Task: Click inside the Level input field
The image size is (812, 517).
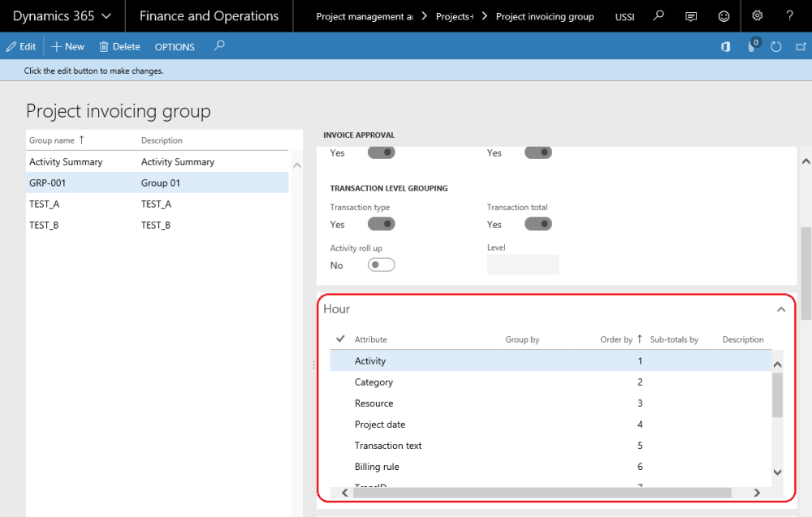Action: [x=522, y=265]
